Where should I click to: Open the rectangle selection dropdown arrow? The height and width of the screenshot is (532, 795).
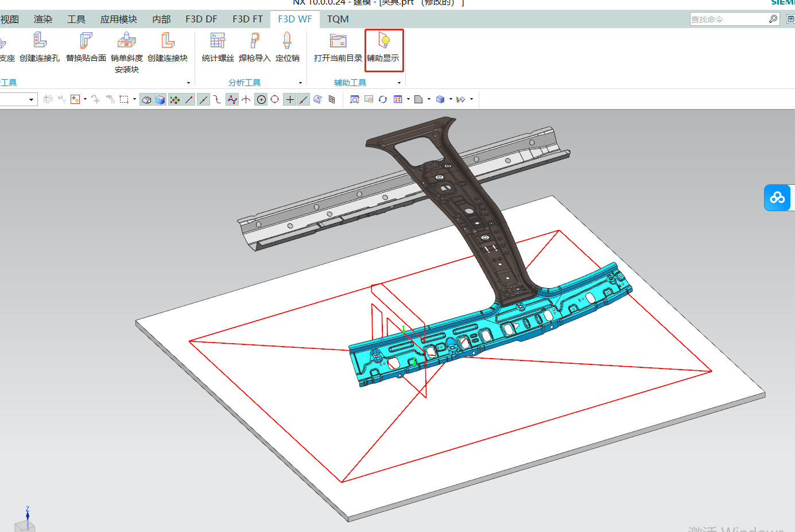[135, 99]
